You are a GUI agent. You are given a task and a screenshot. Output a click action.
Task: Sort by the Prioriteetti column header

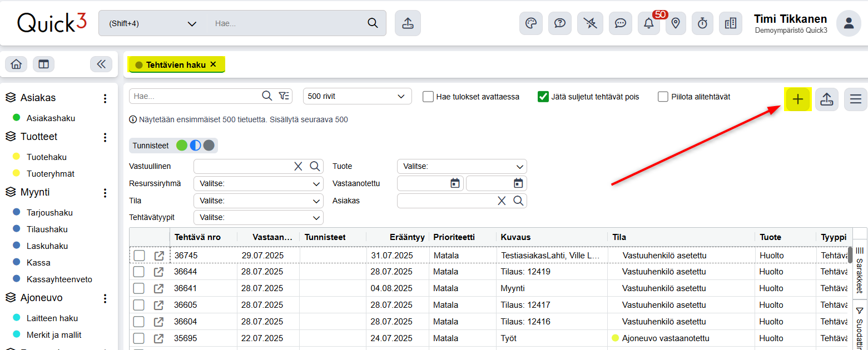[x=454, y=237]
